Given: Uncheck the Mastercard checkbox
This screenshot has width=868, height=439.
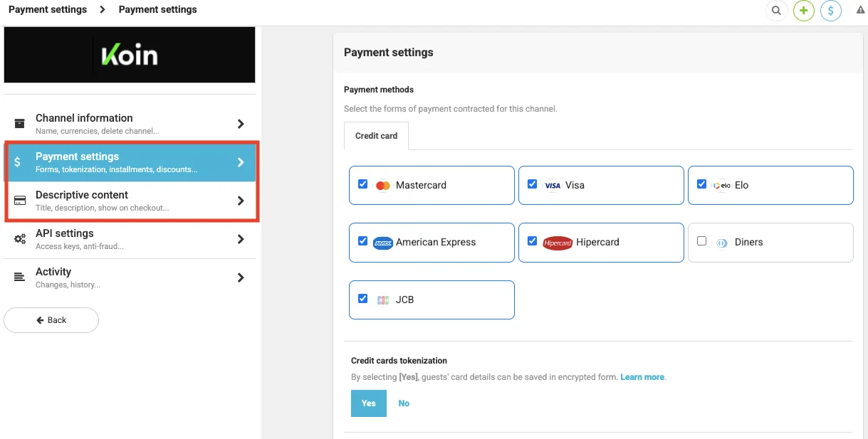Looking at the screenshot, I should (x=363, y=184).
